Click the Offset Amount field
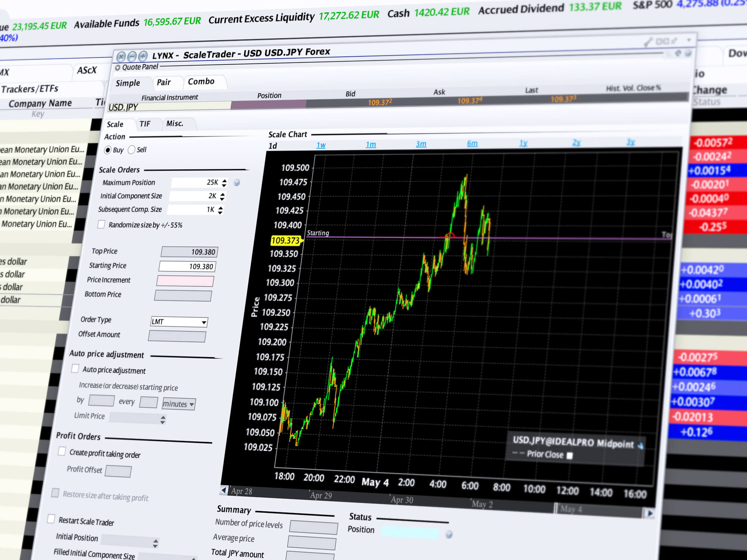The height and width of the screenshot is (560, 747). (177, 336)
